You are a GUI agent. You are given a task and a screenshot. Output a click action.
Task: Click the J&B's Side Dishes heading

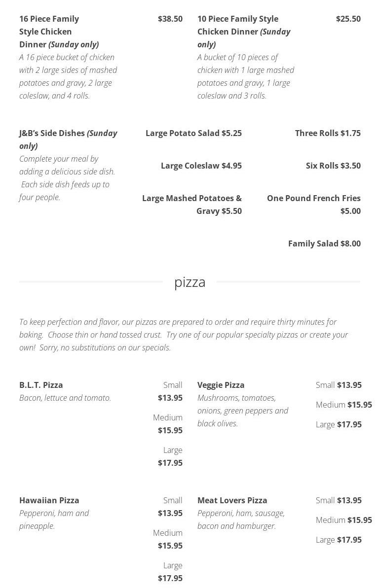click(x=68, y=139)
